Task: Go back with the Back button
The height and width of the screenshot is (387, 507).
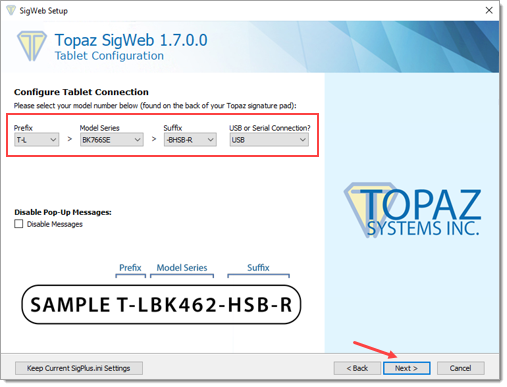Action: point(357,368)
